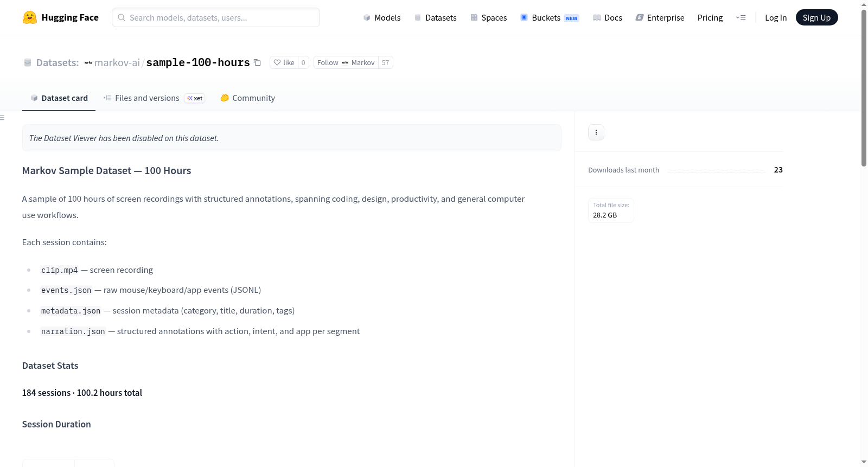Image resolution: width=868 pixels, height=467 pixels.
Task: Click the page vertical scrollbar
Action: point(864,87)
